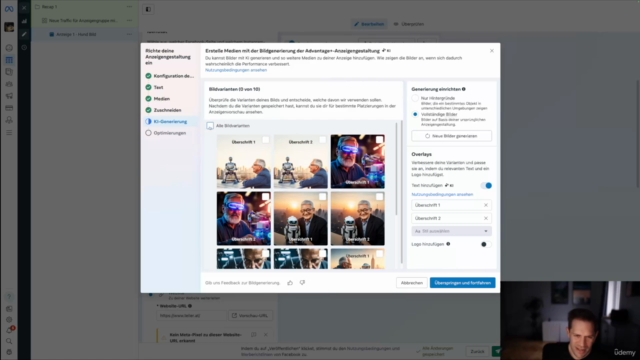Viewport: 640px width, 360px height.
Task: Open the bar chart icon in editor rail
Action: click(x=24, y=21)
